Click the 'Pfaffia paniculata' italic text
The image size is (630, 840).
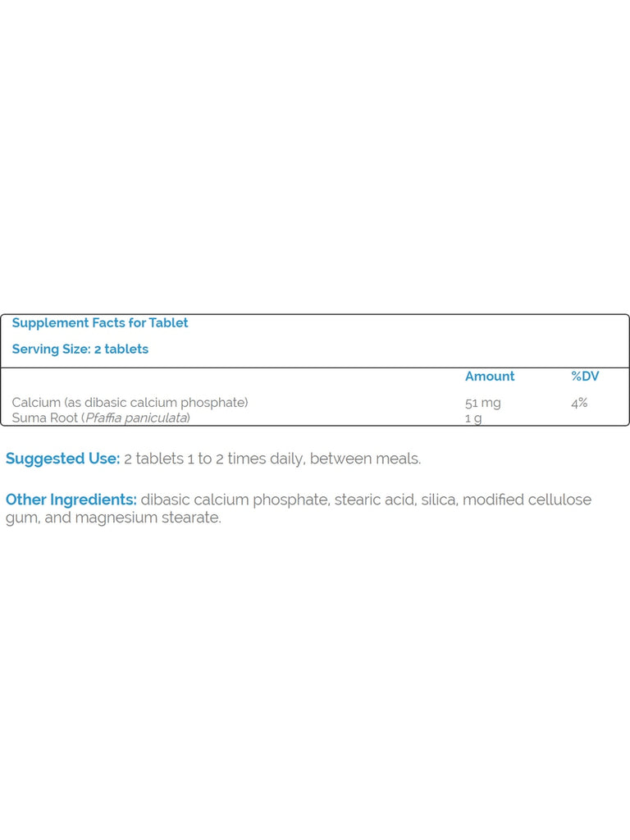click(137, 418)
